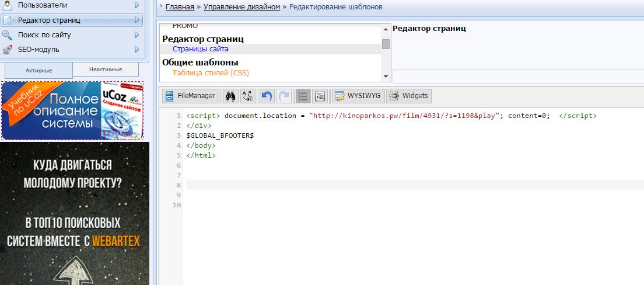Switch to the Неактивные tab
This screenshot has width=644, height=285.
(x=106, y=69)
